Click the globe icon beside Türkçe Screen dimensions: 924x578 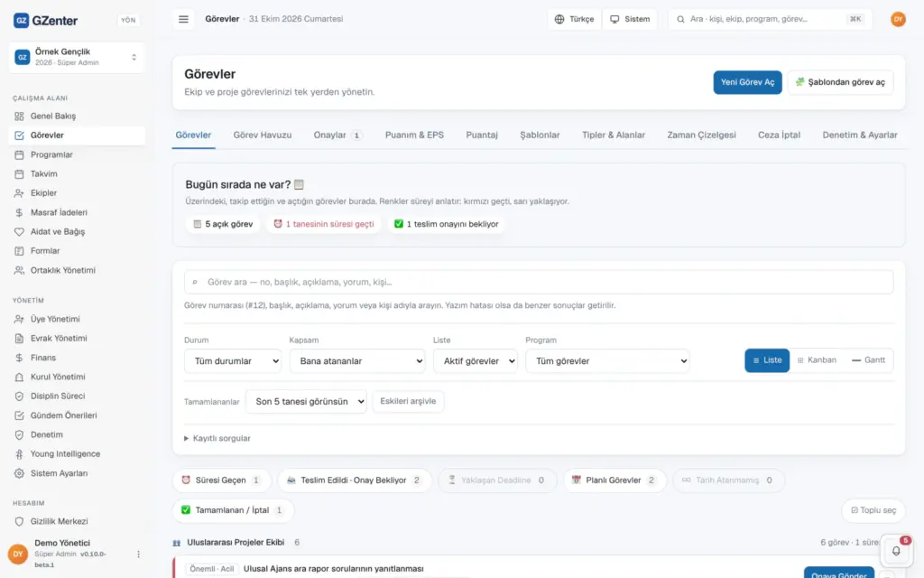click(x=559, y=19)
